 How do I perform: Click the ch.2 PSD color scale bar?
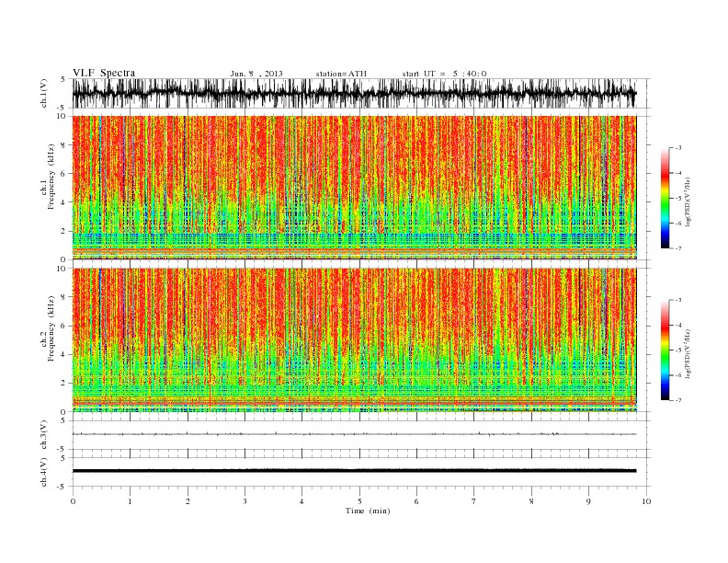(665, 350)
